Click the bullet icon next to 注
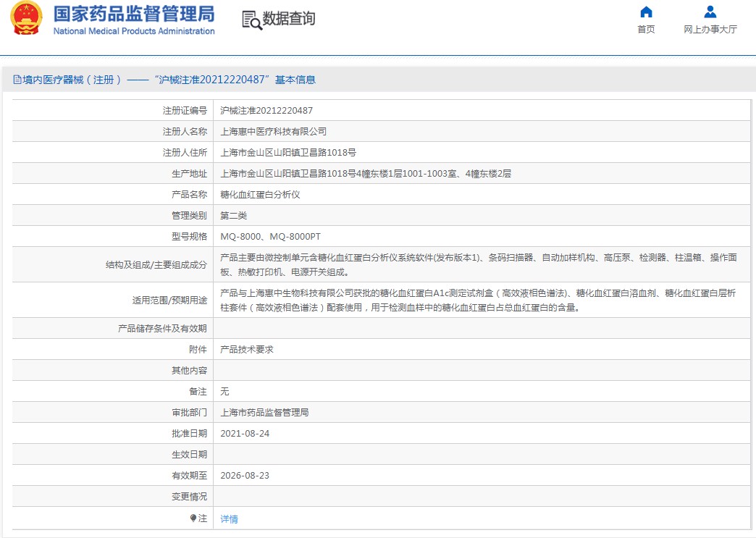 193,518
